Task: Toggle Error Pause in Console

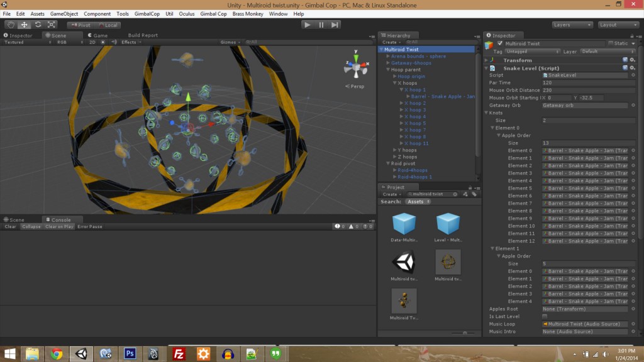Action: point(90,226)
